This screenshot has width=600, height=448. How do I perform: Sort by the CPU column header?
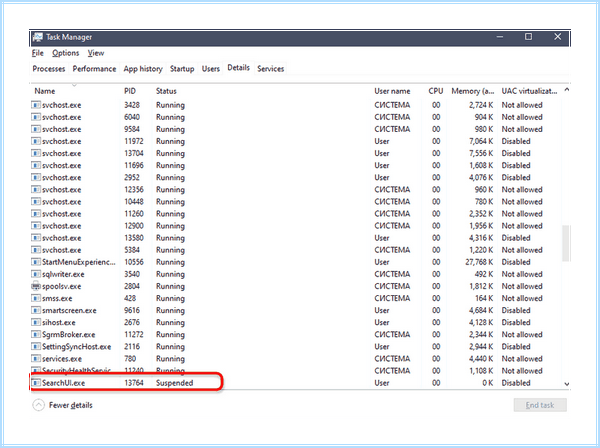click(436, 91)
